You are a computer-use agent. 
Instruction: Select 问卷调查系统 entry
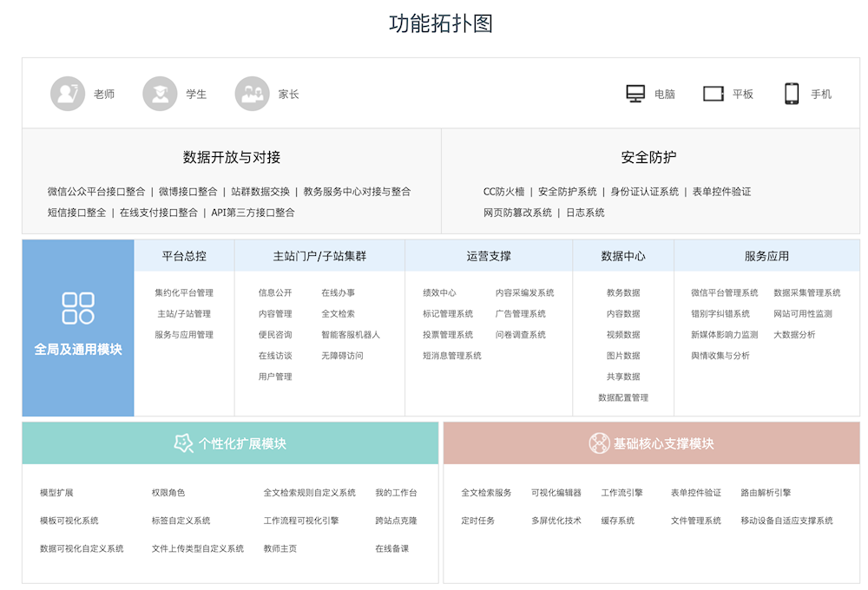(520, 335)
